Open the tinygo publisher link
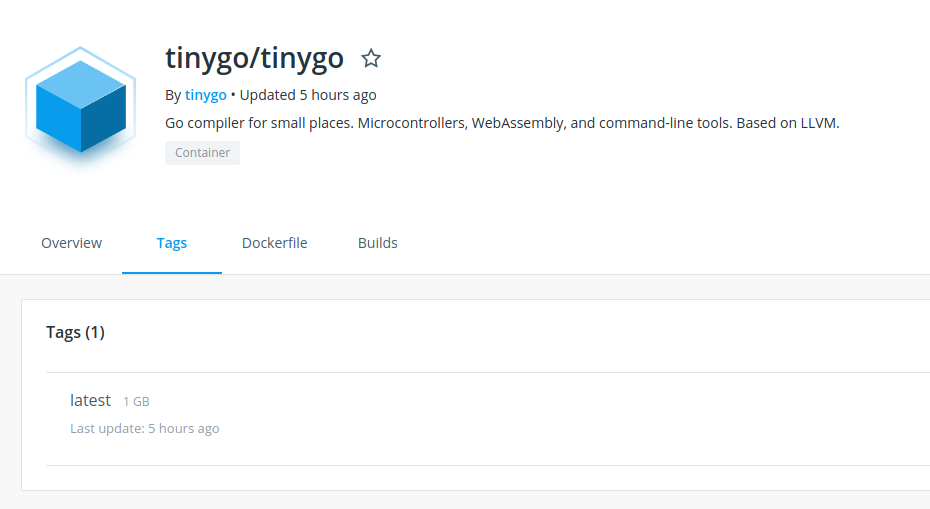 (206, 95)
